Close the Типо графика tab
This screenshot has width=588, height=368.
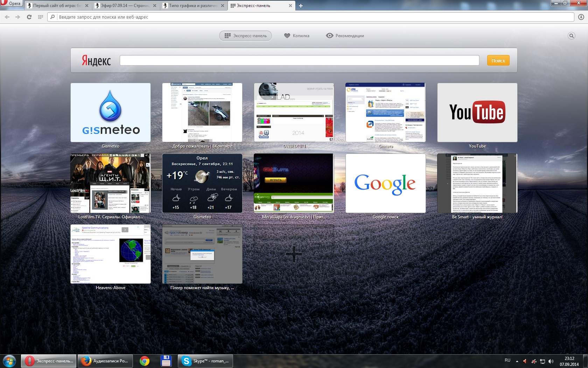tap(223, 6)
